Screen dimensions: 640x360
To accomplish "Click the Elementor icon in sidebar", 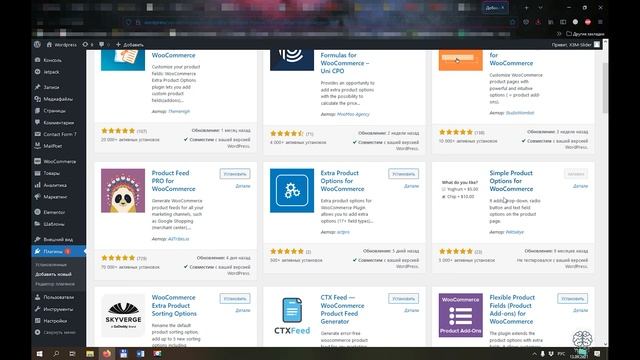I will pos(38,212).
